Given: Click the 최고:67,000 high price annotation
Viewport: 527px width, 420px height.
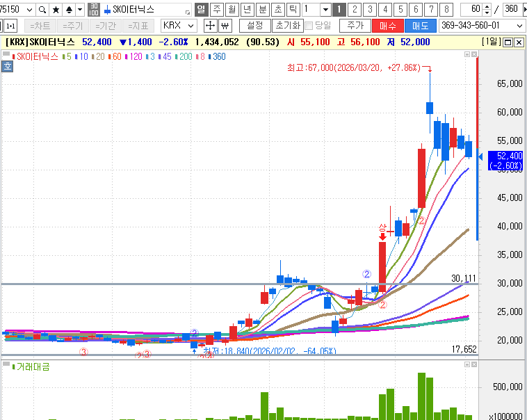Looking at the screenshot, I should click(x=354, y=68).
